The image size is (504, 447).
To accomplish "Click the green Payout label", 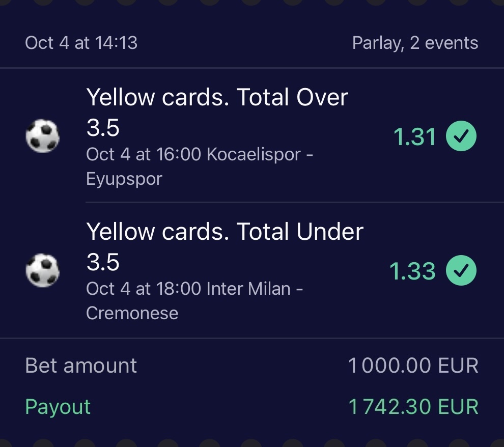I will click(58, 407).
